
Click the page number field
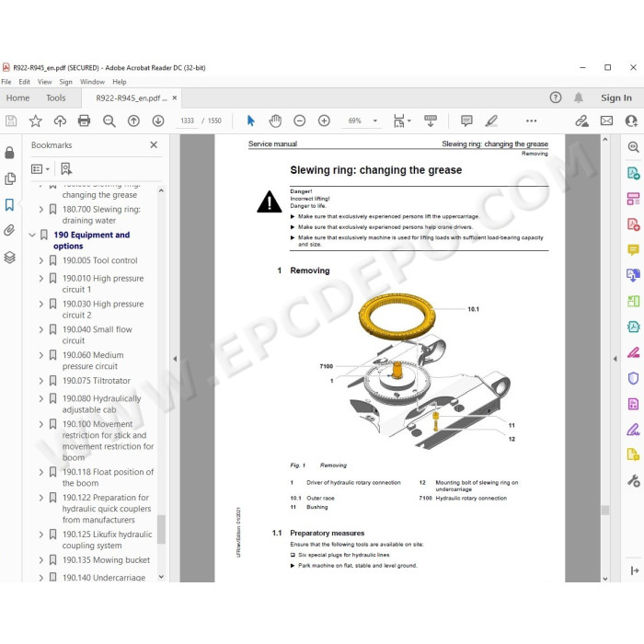click(187, 121)
